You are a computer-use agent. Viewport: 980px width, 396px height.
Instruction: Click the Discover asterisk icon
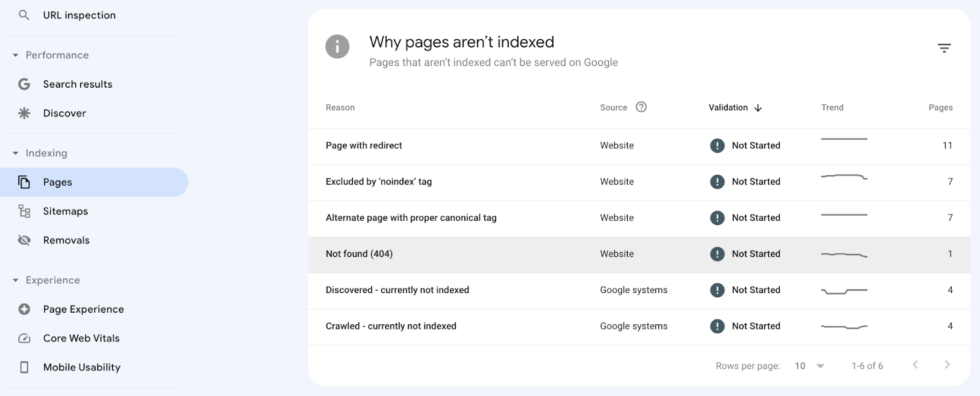click(x=24, y=113)
